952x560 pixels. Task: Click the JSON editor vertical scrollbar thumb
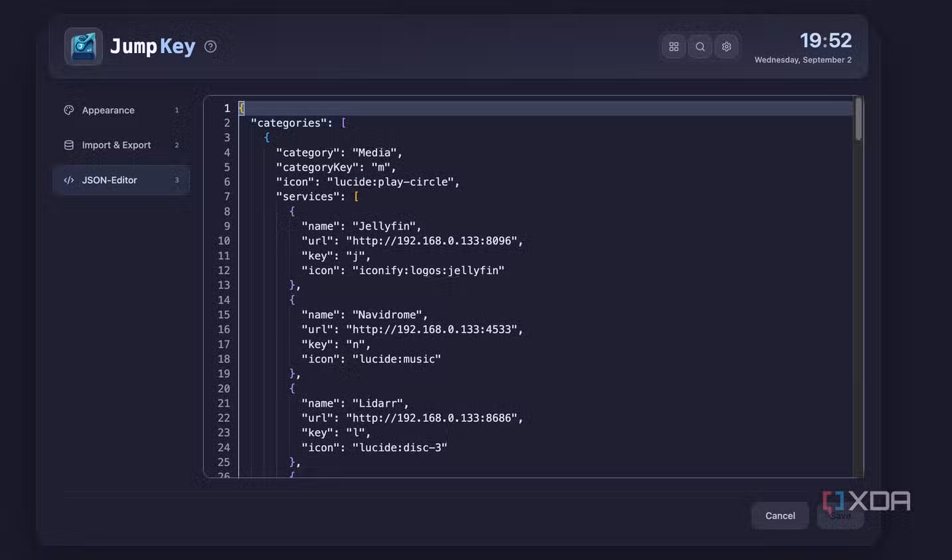click(858, 119)
